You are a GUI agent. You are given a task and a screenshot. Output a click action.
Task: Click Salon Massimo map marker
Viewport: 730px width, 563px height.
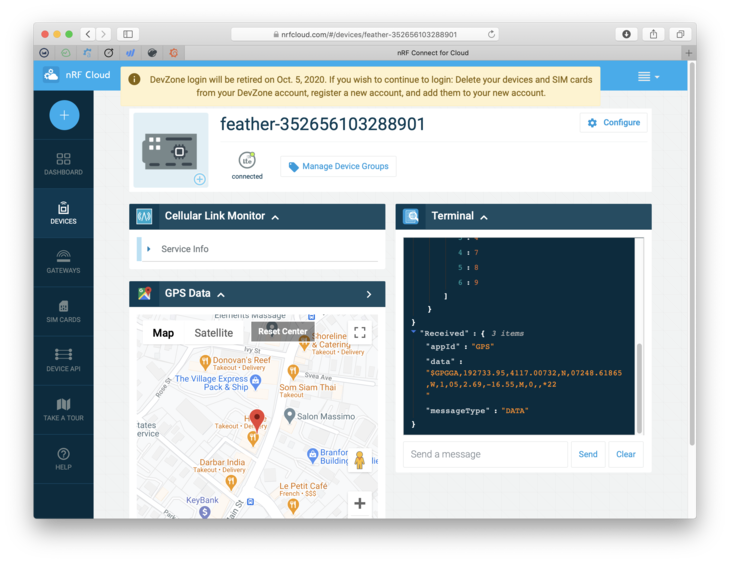coord(290,415)
